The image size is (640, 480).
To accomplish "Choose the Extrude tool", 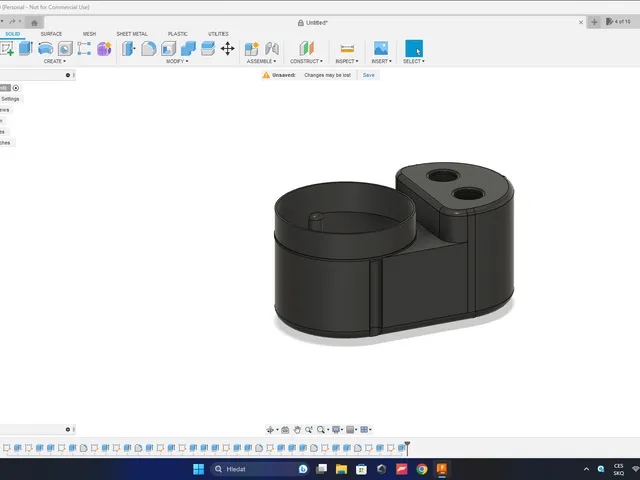I will (x=26, y=49).
